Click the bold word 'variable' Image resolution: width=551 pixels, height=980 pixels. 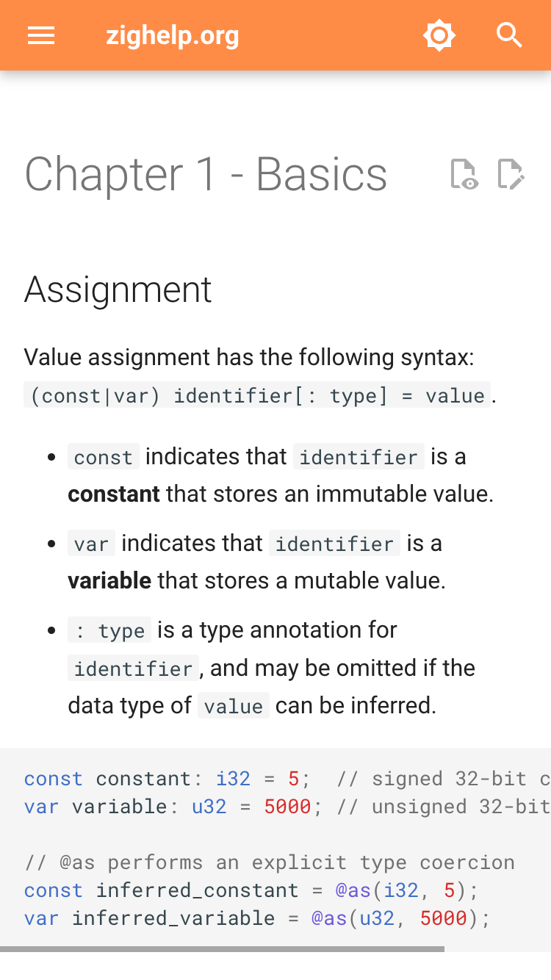point(109,580)
